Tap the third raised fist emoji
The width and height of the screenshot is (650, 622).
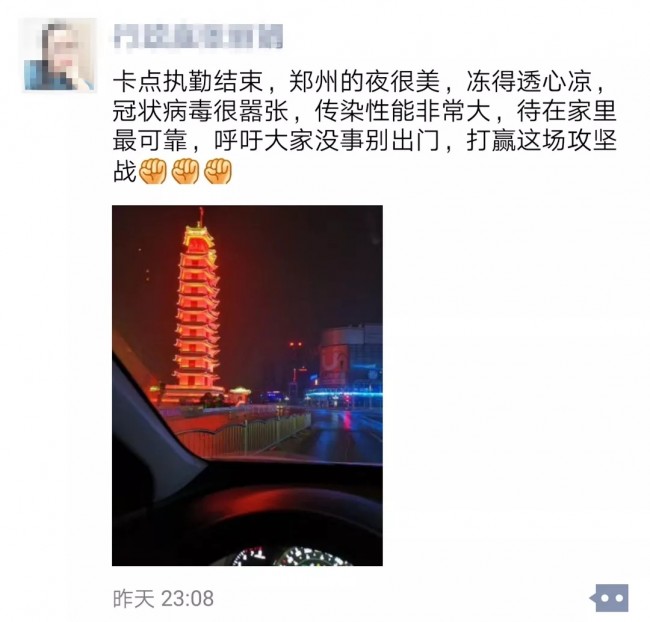point(218,171)
